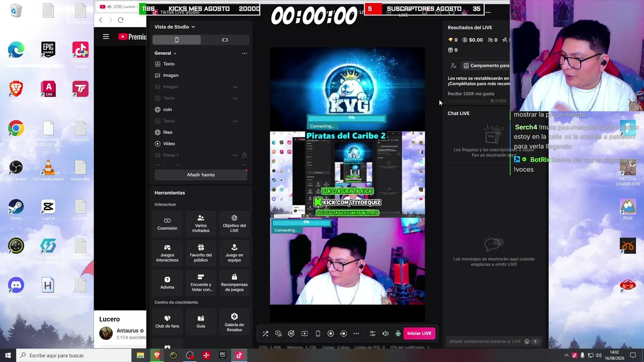Open the Adivina tool
Viewport: 644px width, 362px height.
pyautogui.click(x=167, y=283)
